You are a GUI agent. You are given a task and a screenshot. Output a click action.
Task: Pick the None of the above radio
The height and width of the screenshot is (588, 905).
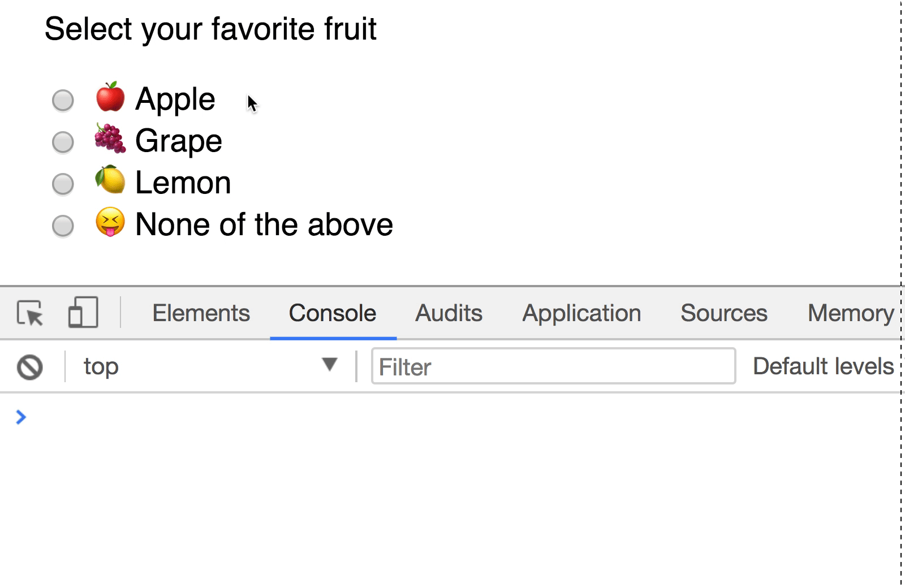(x=63, y=226)
